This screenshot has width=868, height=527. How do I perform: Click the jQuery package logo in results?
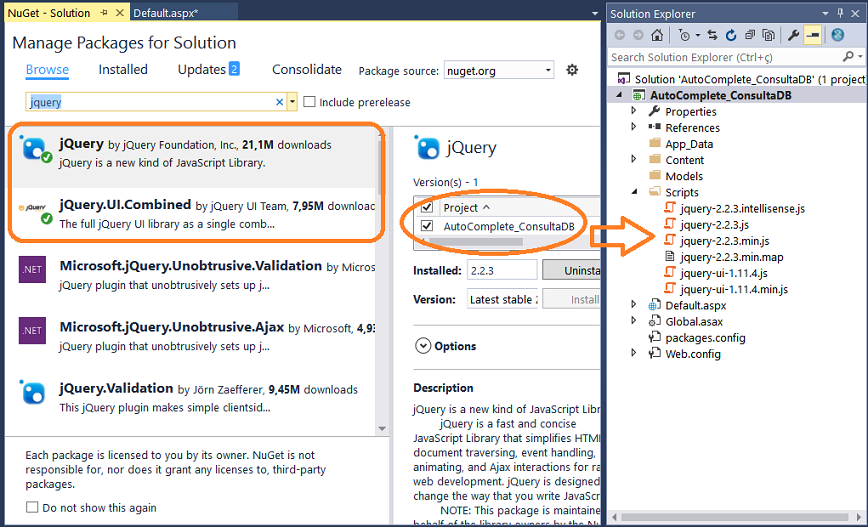[36, 148]
